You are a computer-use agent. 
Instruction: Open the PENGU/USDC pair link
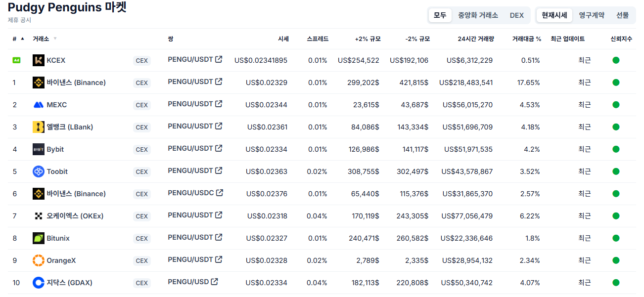point(191,193)
